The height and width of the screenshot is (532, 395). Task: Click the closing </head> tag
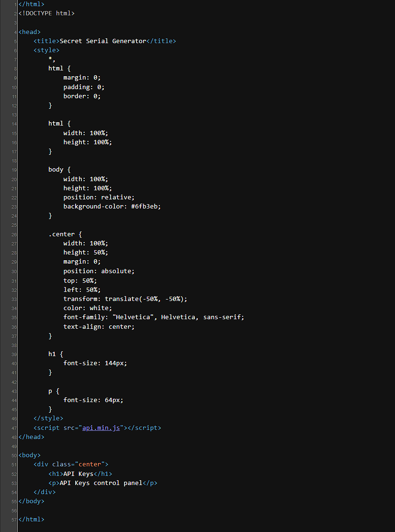click(32, 437)
